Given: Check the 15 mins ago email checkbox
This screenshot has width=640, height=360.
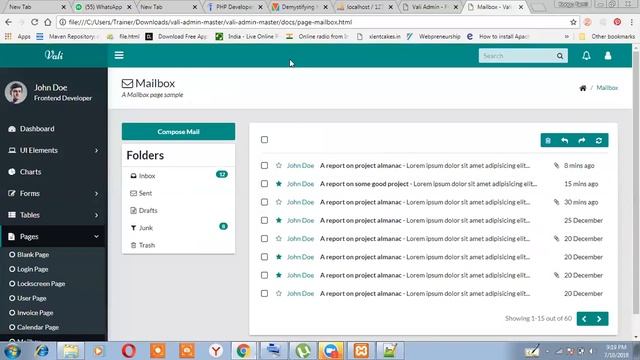Looking at the screenshot, I should click(264, 184).
